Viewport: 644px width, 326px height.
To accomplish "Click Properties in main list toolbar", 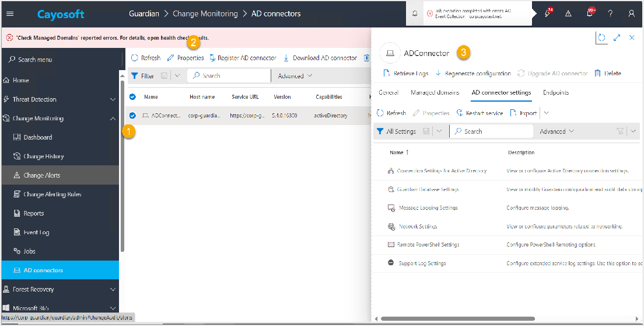I will [185, 58].
